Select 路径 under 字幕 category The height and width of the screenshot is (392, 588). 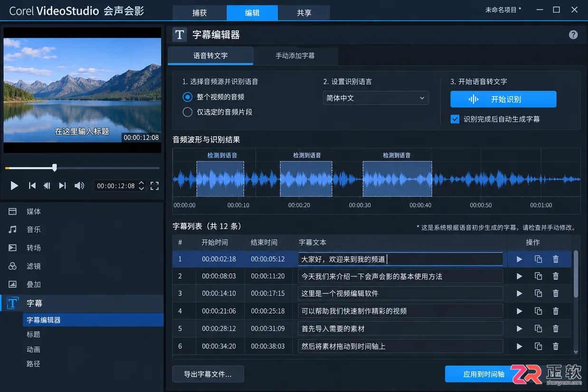click(x=33, y=364)
